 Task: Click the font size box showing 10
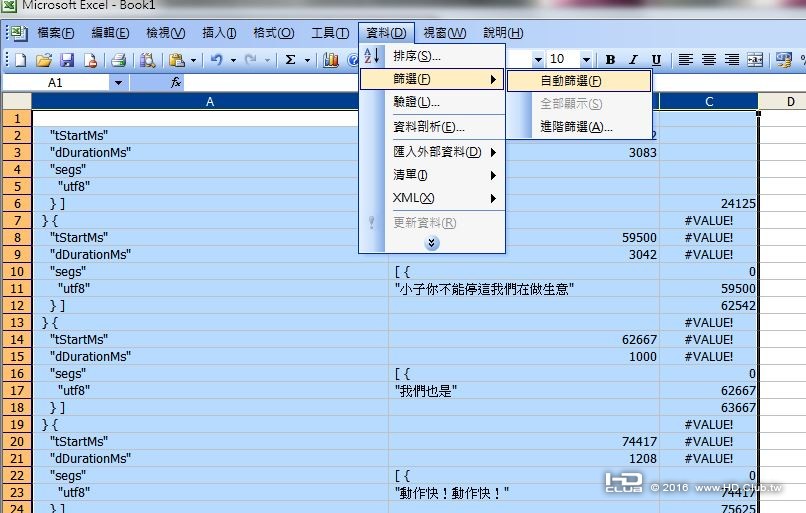tap(563, 60)
